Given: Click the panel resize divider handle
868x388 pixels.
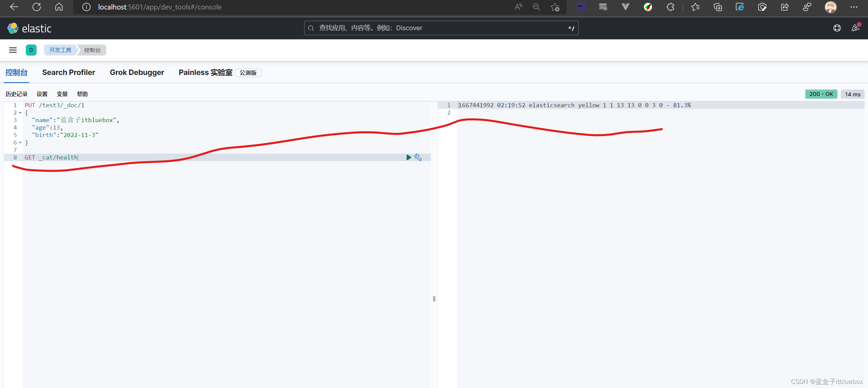Looking at the screenshot, I should (x=434, y=299).
